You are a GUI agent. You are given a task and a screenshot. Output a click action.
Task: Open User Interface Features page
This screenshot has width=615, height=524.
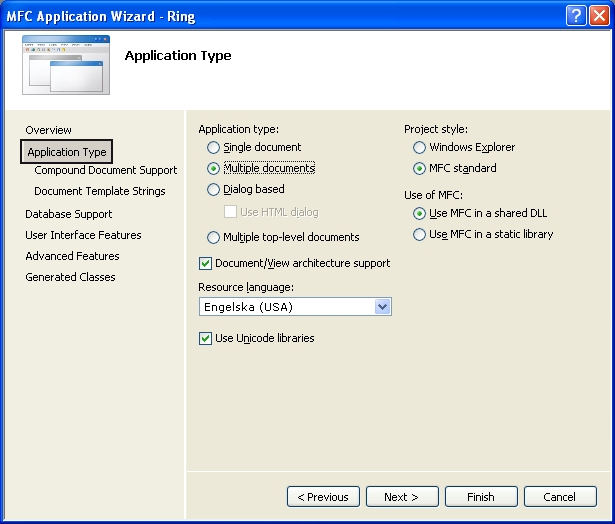tap(83, 235)
